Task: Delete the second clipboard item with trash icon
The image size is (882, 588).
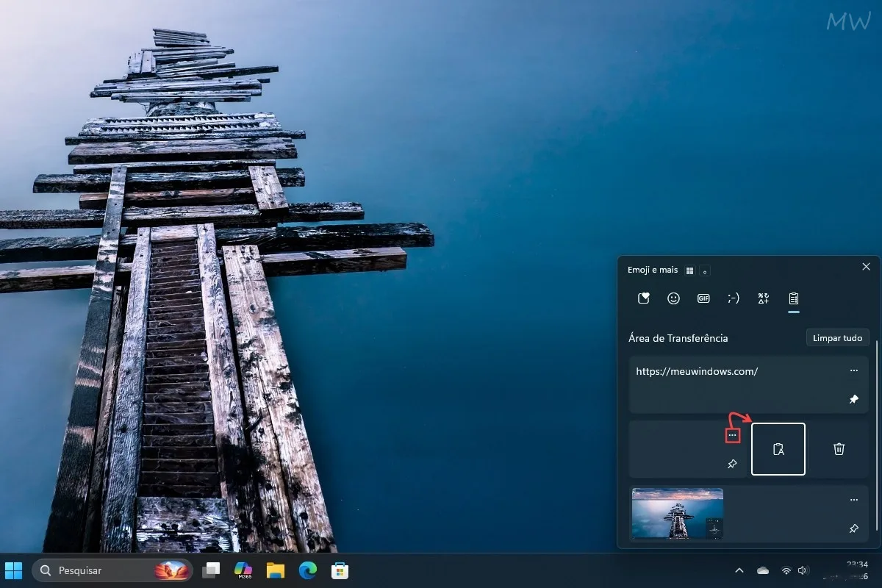Action: tap(839, 449)
